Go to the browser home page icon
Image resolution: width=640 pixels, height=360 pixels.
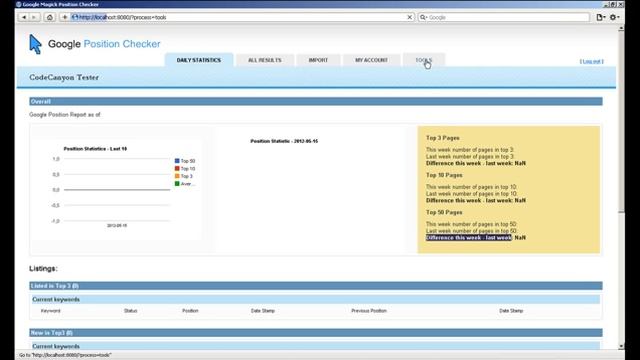coord(50,17)
